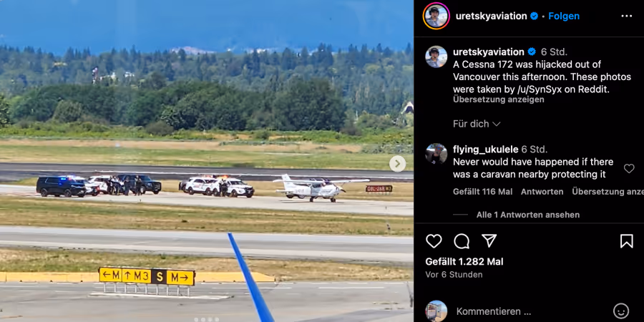
Task: Like the post with the heart icon
Action: point(434,241)
